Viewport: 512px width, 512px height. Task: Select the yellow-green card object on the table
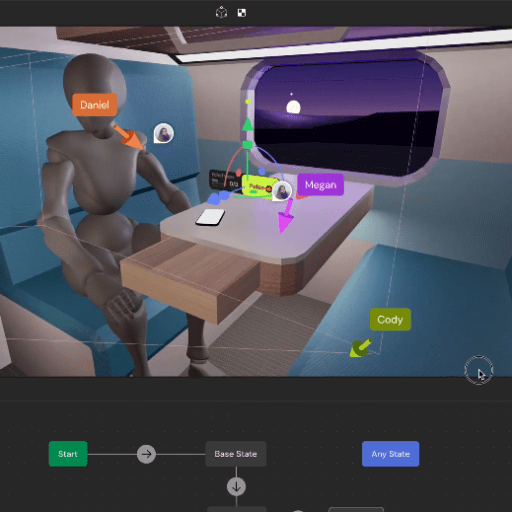pyautogui.click(x=258, y=186)
